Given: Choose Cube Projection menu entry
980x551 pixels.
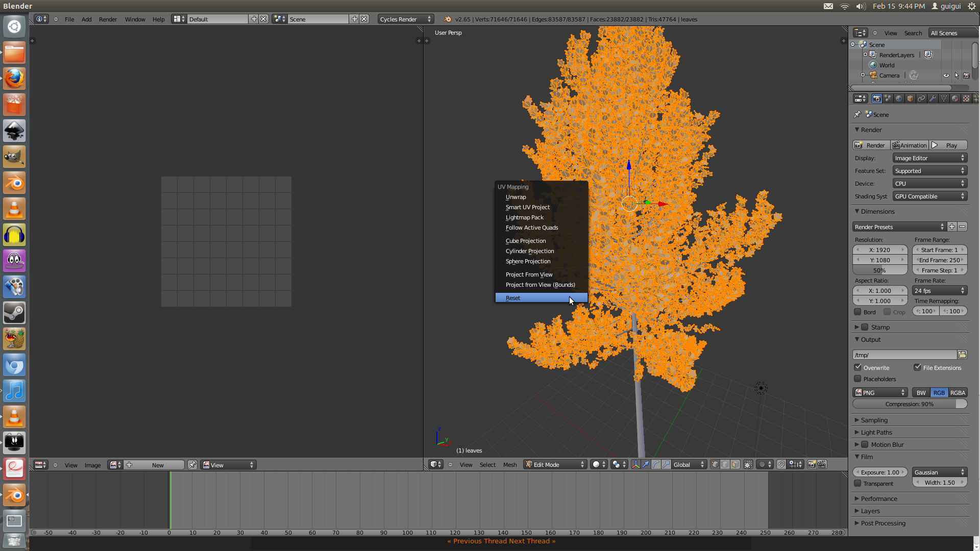Looking at the screenshot, I should (541, 241).
